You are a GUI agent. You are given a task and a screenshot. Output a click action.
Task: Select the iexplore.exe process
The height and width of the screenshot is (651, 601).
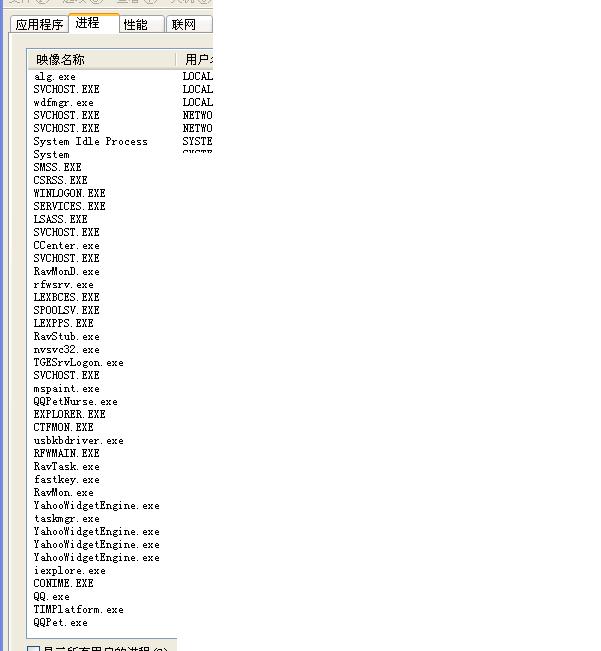(69, 570)
